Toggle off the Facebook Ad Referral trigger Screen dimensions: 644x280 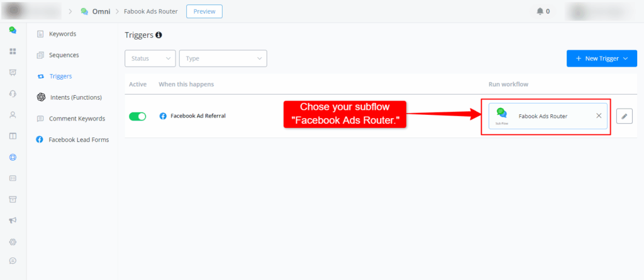tap(138, 116)
